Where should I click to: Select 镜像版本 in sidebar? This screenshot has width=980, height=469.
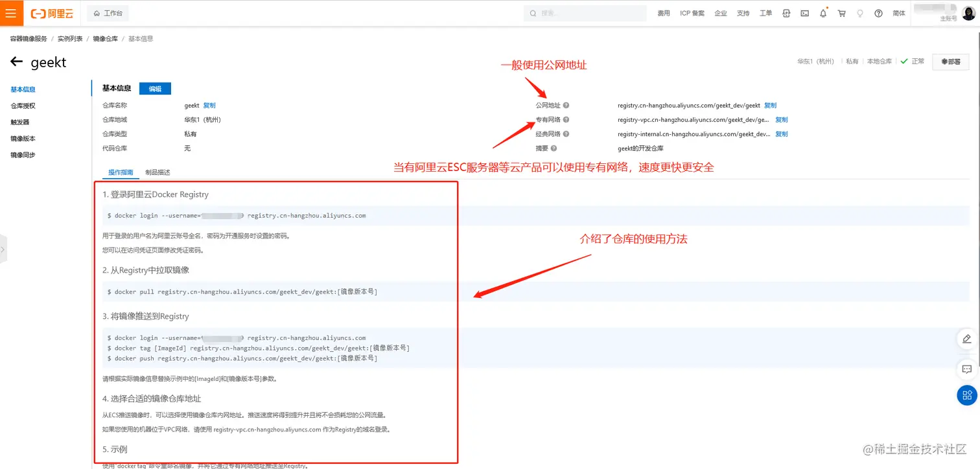click(23, 139)
